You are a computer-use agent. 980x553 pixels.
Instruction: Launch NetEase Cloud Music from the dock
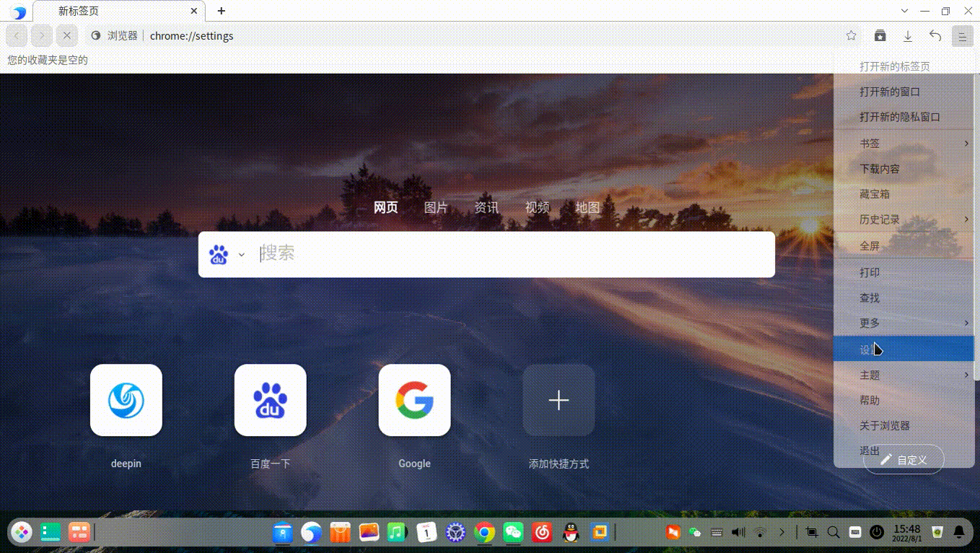point(541,532)
